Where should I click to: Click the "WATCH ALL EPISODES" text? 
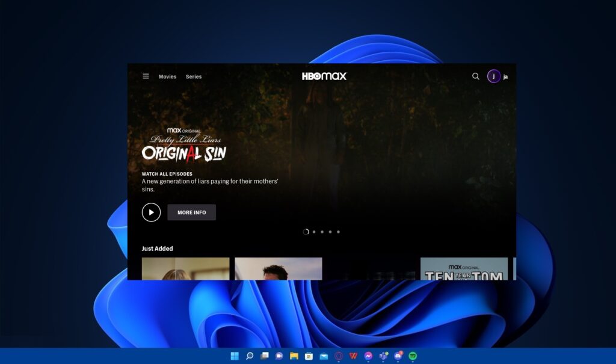[x=167, y=174]
